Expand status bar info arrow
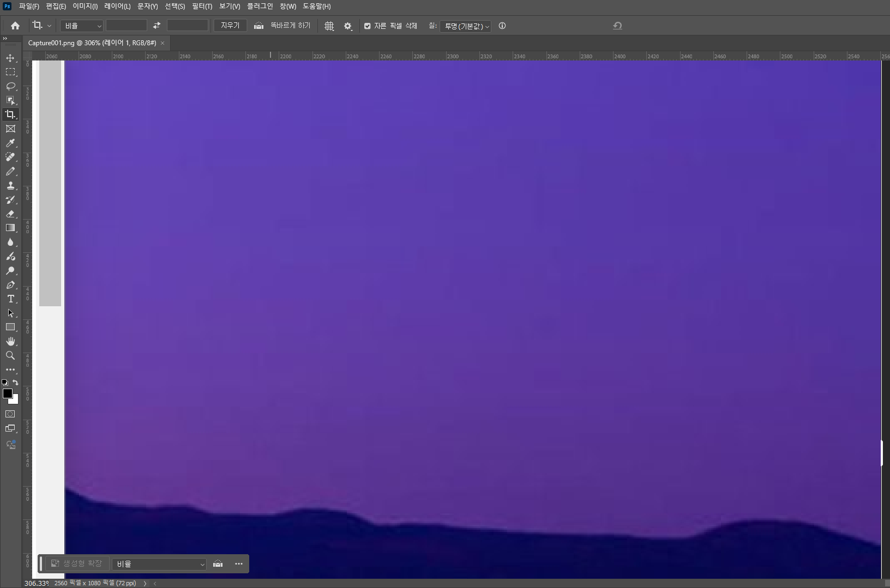Viewport: 890px width, 588px height. tap(145, 583)
